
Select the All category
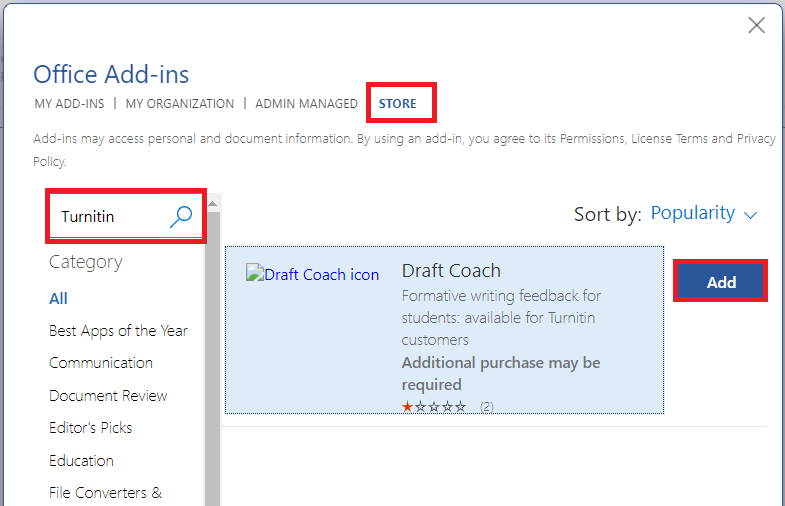[x=58, y=299]
